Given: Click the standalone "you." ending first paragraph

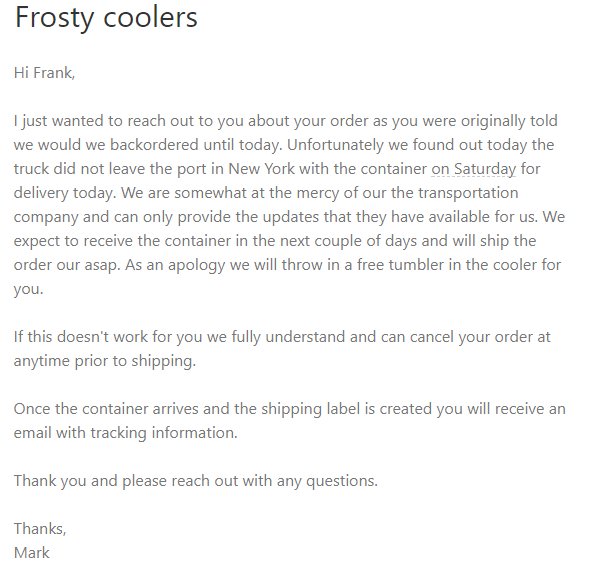Looking at the screenshot, I should [x=28, y=289].
